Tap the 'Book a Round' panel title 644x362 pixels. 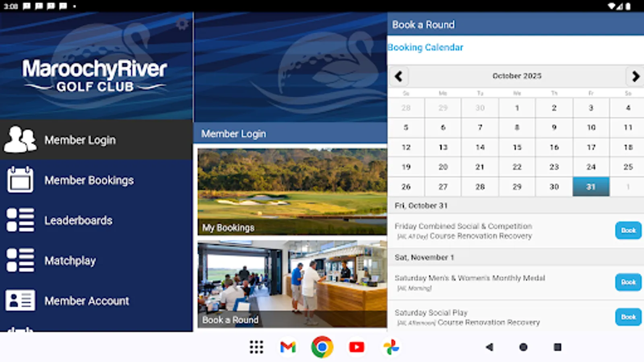[x=423, y=25]
